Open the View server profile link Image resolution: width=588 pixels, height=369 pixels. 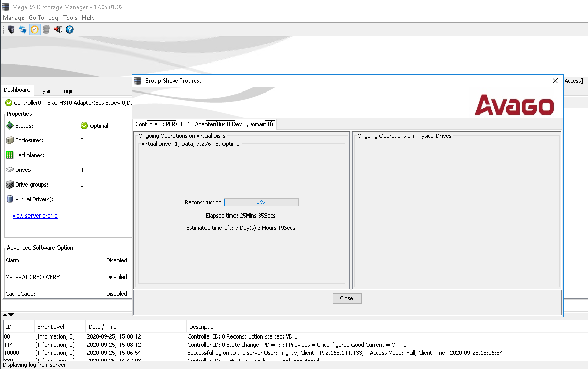35,216
